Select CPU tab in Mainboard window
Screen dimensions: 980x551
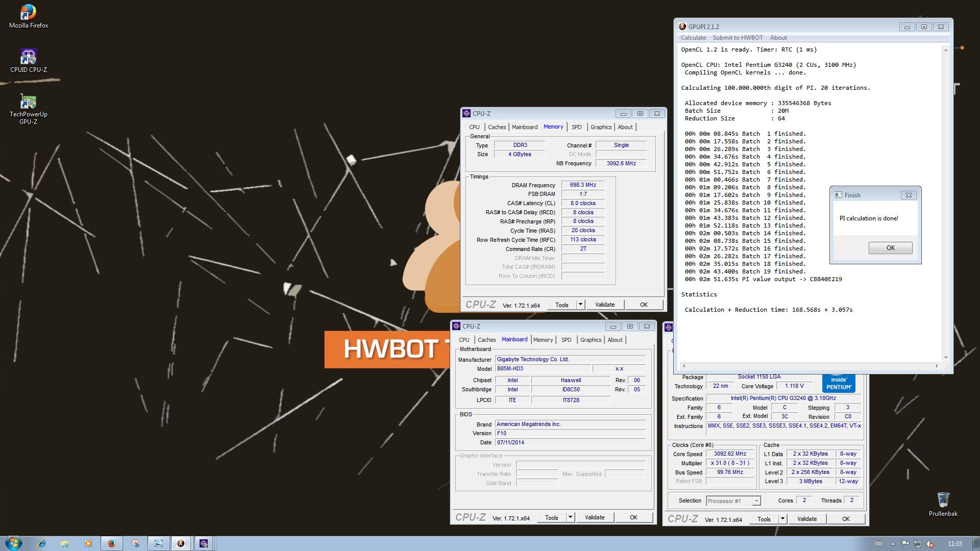(464, 340)
